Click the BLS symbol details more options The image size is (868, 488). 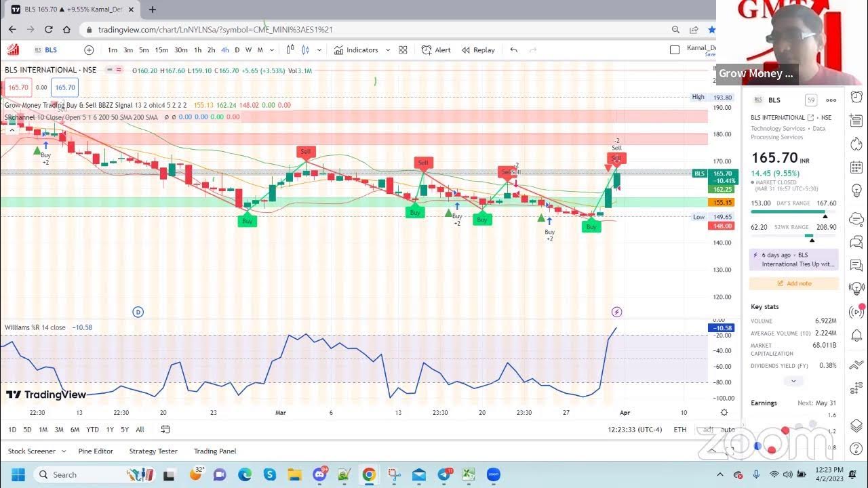pyautogui.click(x=831, y=100)
